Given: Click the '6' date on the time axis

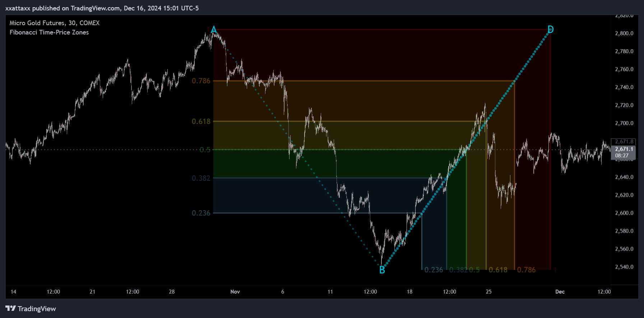Looking at the screenshot, I should click(283, 292).
